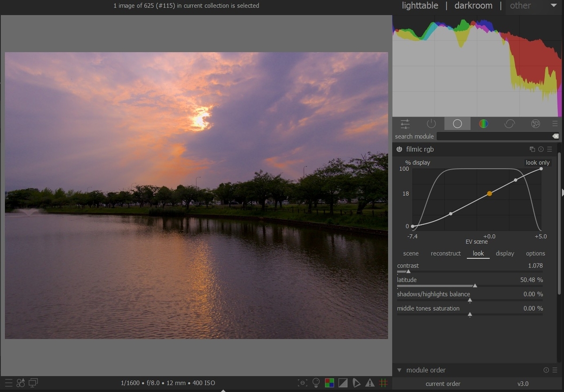
Task: Toggle clipping indication icon
Action: [x=343, y=383]
